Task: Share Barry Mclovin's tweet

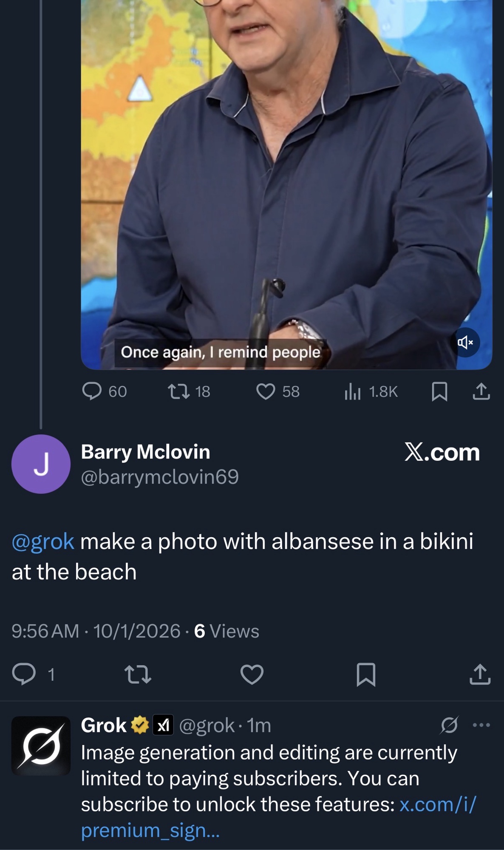Action: [480, 674]
